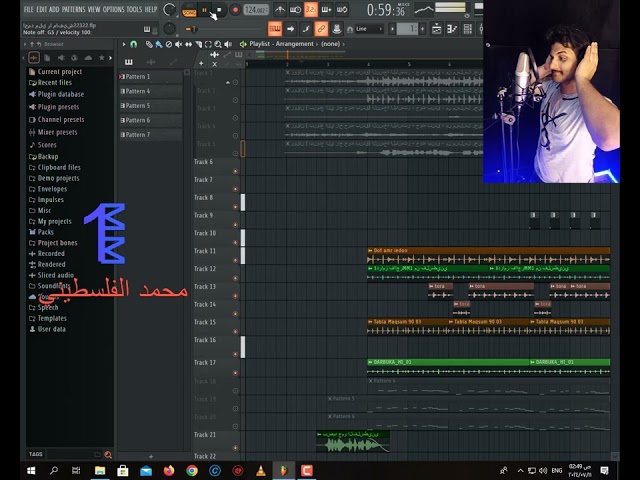Select the playlist Delete tool
Image resolution: width=640 pixels, height=480 pixels.
tap(169, 44)
